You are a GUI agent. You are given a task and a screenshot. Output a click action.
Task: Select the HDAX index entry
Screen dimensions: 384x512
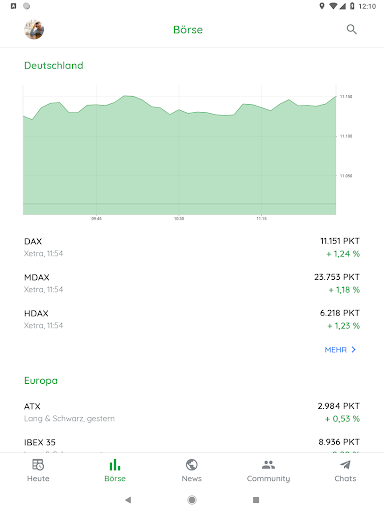coord(192,319)
